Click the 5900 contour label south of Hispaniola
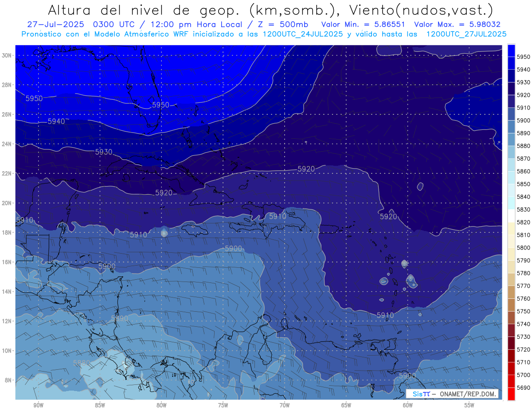Screen dimensions: 532x411 pyautogui.click(x=234, y=248)
